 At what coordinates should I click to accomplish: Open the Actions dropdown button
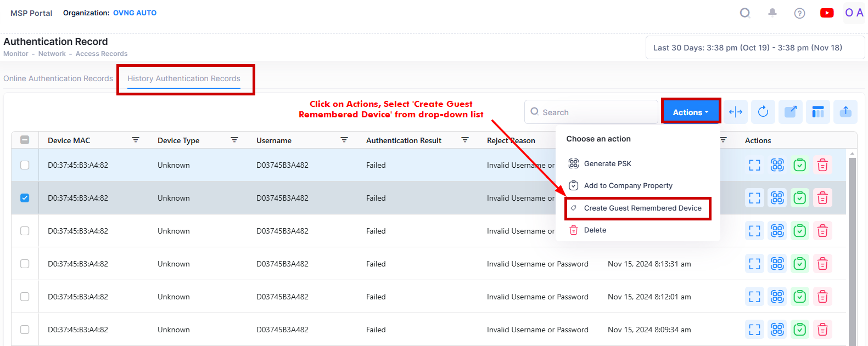(x=690, y=112)
